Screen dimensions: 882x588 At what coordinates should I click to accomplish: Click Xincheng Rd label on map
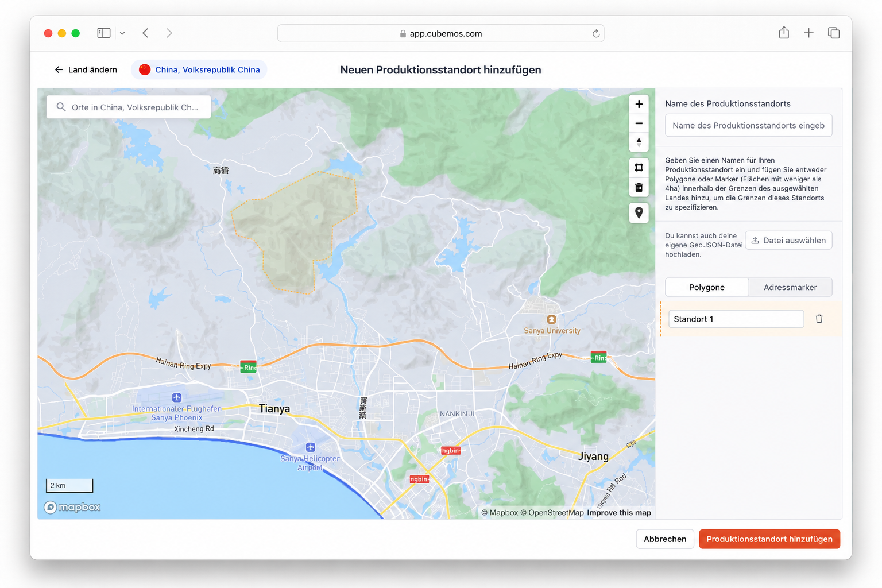(x=194, y=429)
